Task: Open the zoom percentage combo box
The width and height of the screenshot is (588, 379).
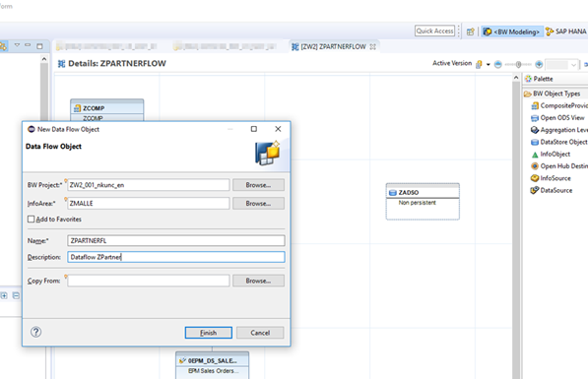Action: click(x=561, y=65)
